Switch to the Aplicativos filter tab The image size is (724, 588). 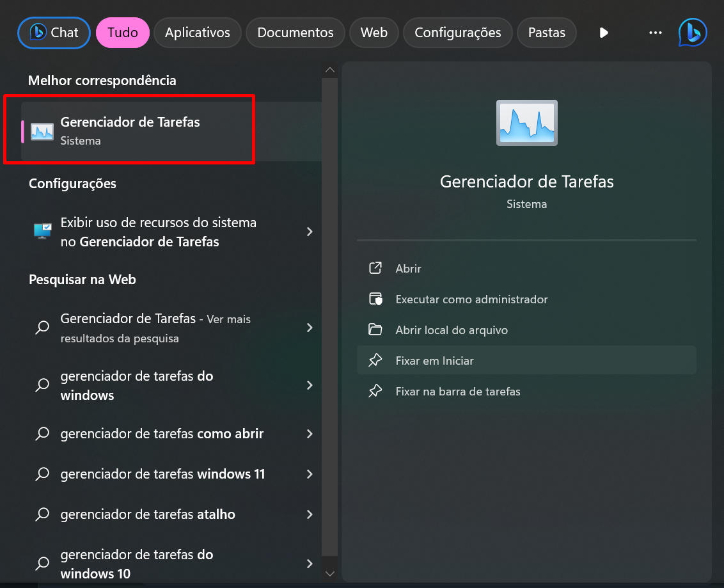[197, 33]
